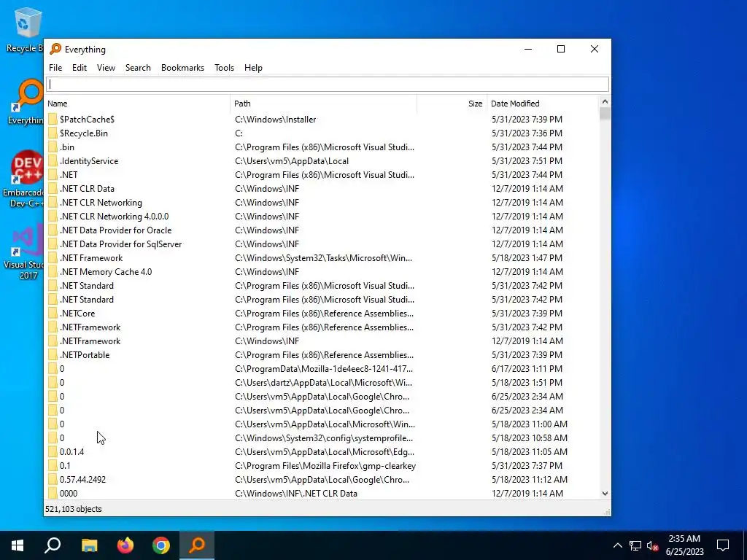Select the .NET CLR Data folder icon

tap(53, 189)
